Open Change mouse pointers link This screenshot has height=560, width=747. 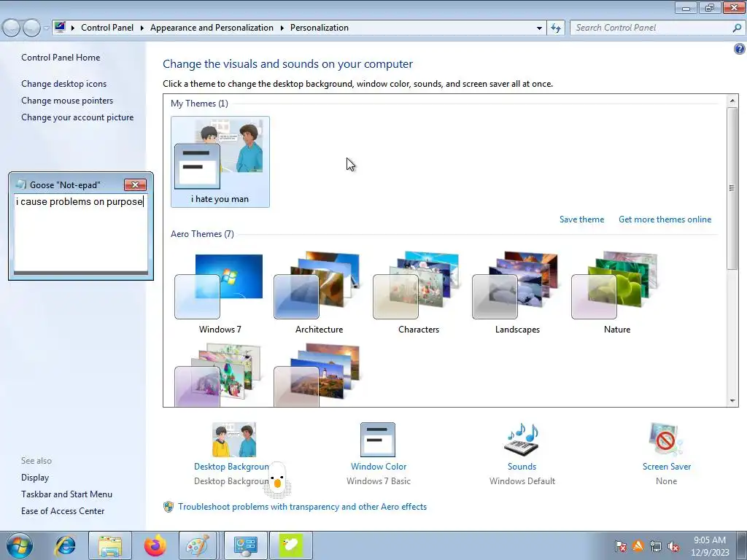point(67,101)
